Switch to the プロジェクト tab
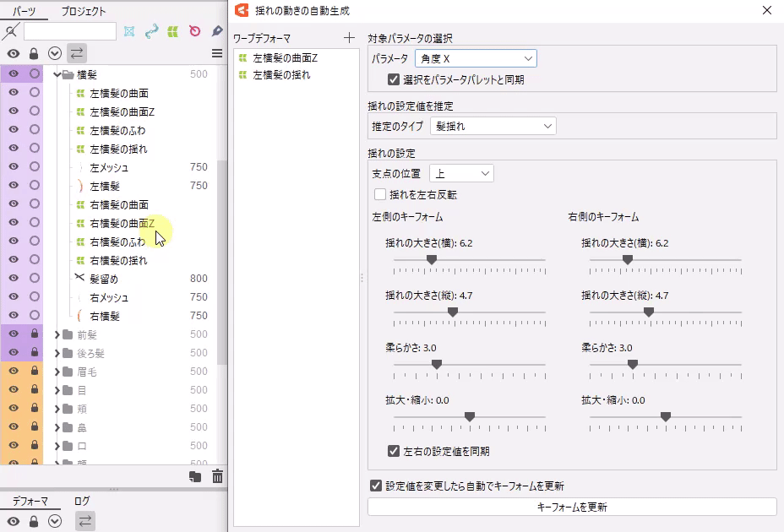This screenshot has height=532, width=784. click(x=84, y=11)
